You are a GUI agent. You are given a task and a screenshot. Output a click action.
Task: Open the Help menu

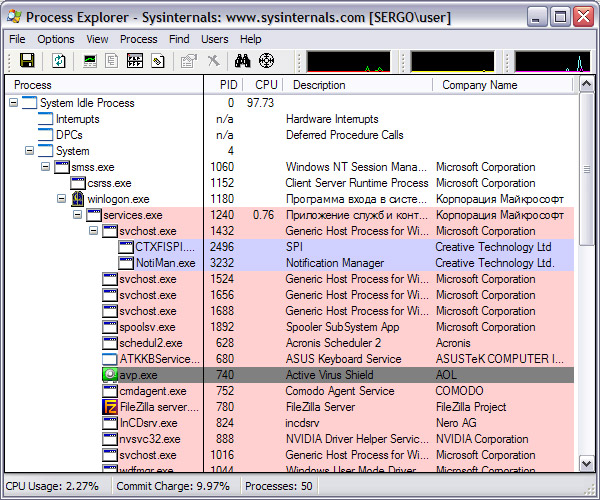coord(251,39)
